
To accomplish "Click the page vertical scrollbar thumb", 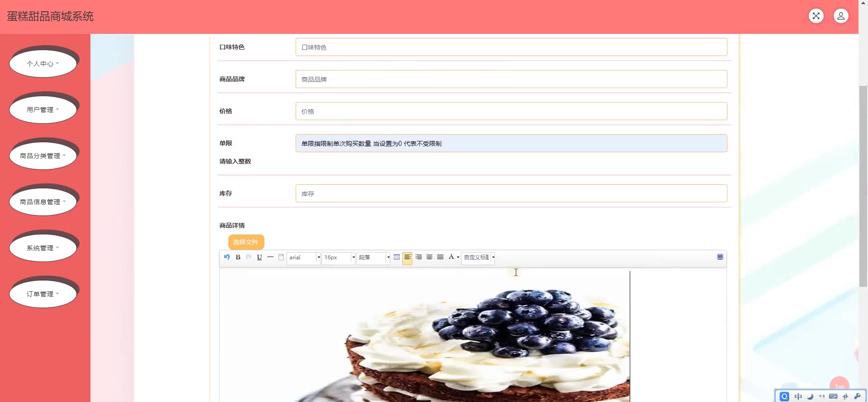I will point(863,186).
